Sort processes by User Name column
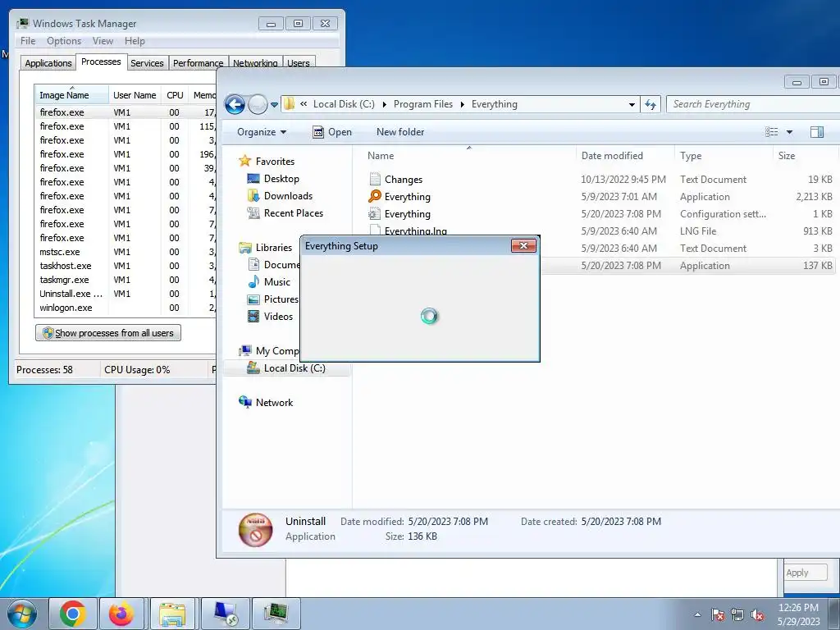 tap(135, 95)
